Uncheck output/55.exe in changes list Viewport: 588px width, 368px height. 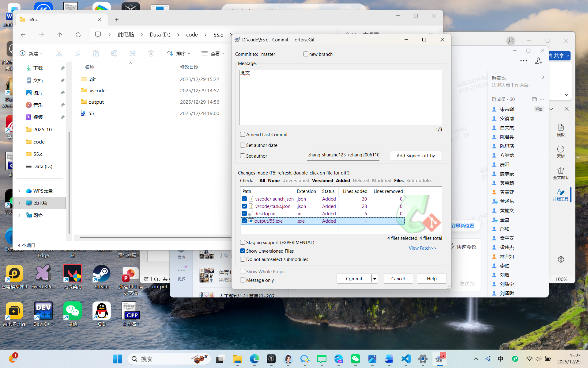[x=244, y=221]
